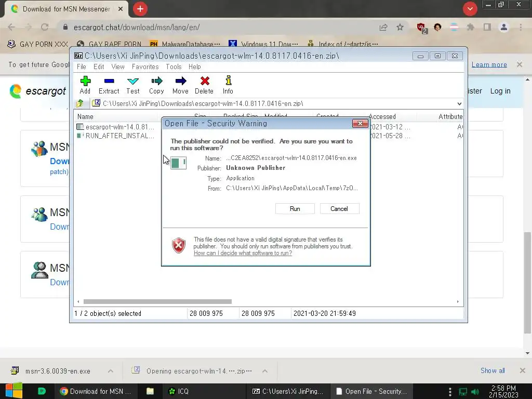
Task: Go up one folder level in 7-Zip
Action: 80,103
